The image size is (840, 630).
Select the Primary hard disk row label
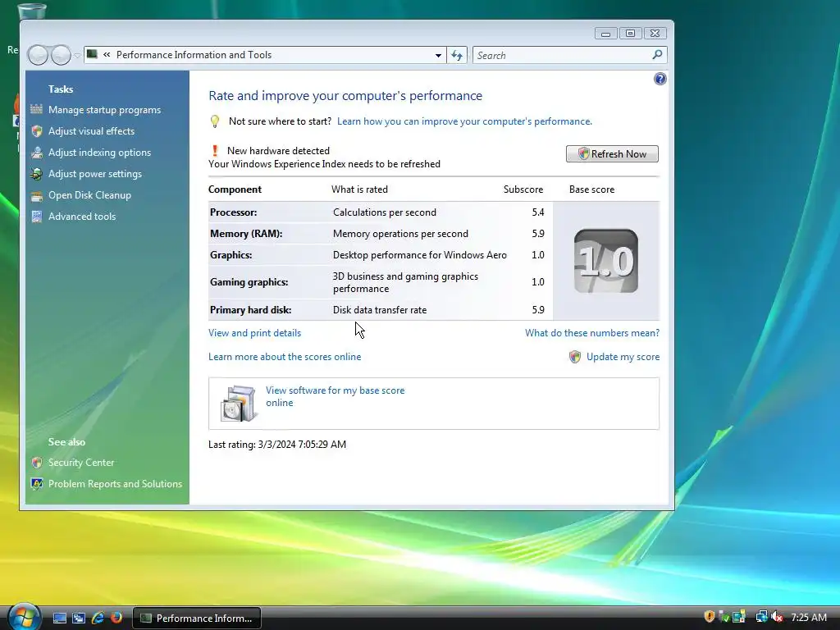(251, 310)
